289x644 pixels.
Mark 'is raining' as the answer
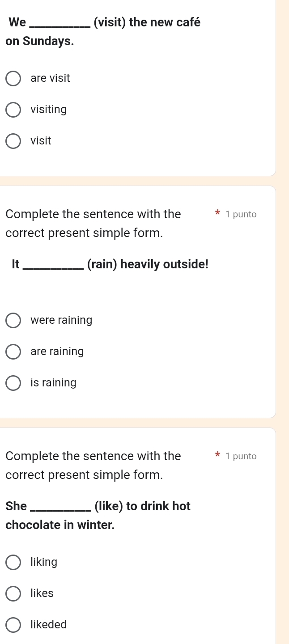click(13, 383)
